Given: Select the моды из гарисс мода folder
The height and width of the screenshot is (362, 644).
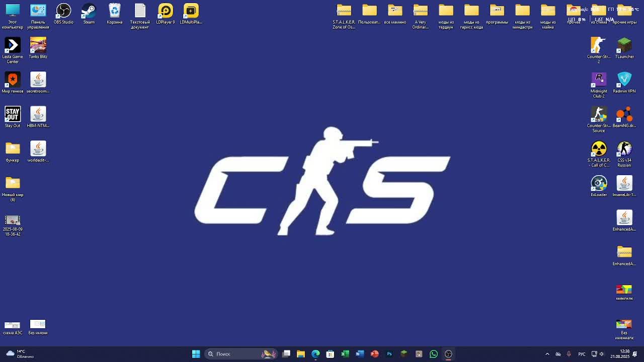Looking at the screenshot, I should tap(471, 16).
